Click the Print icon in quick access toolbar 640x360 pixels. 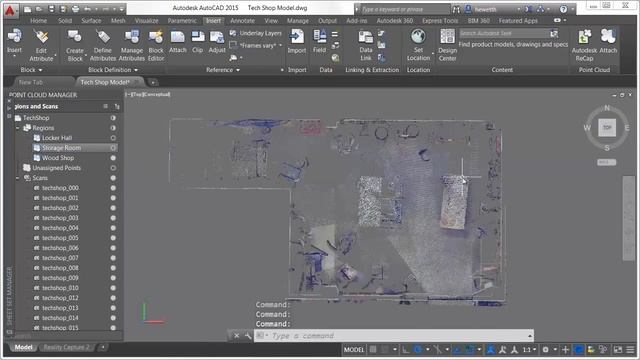[76, 9]
